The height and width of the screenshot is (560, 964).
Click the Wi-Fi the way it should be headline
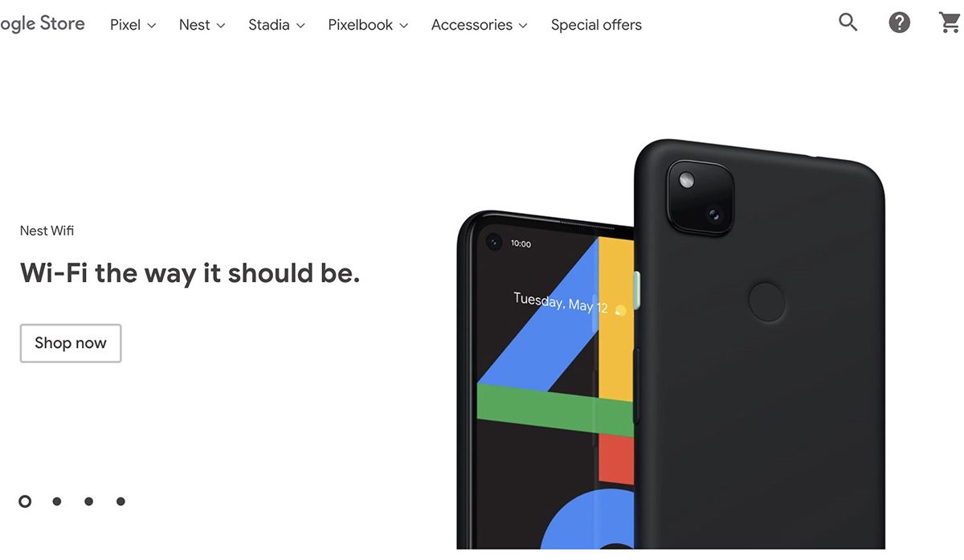190,273
